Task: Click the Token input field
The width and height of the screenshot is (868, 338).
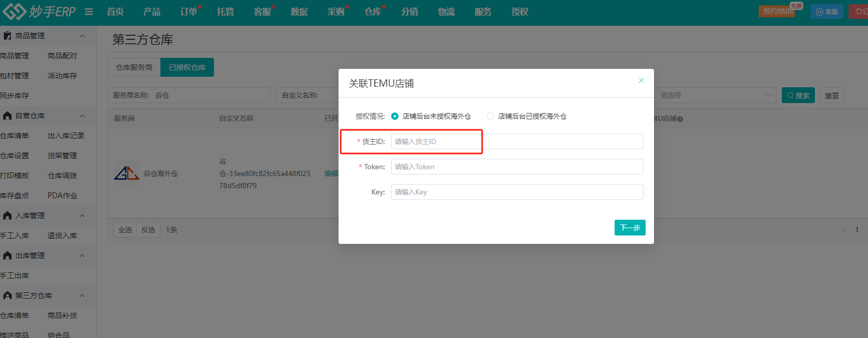Action: tap(517, 167)
